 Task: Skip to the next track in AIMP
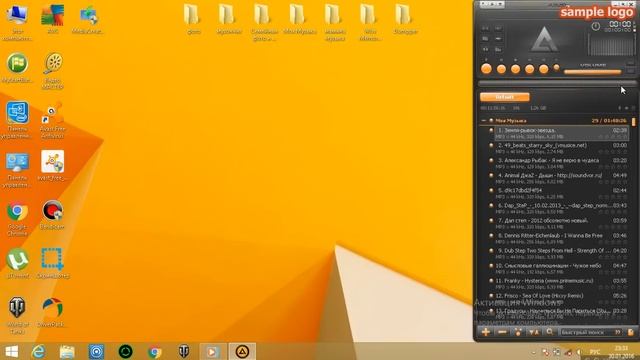543,69
